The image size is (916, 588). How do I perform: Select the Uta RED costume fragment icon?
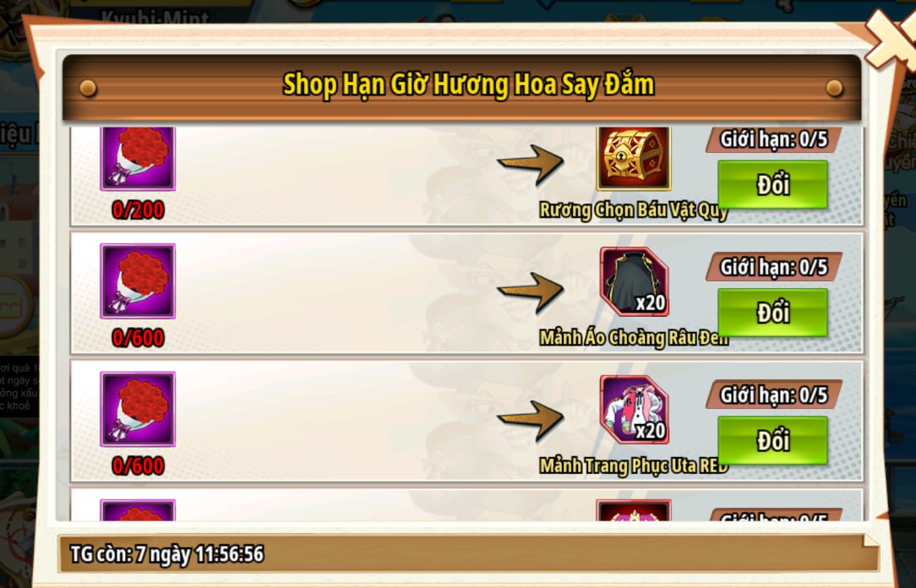tap(635, 410)
